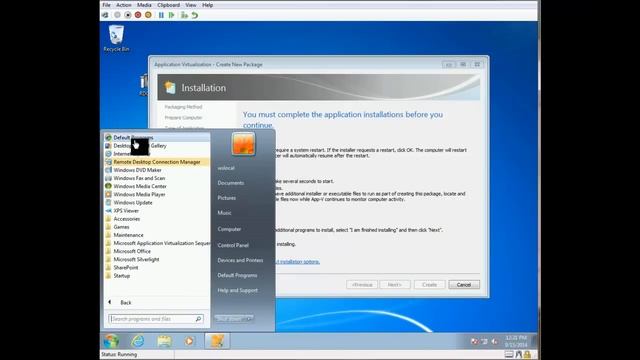Click the green Reset/Start toolbar icon

point(171,15)
